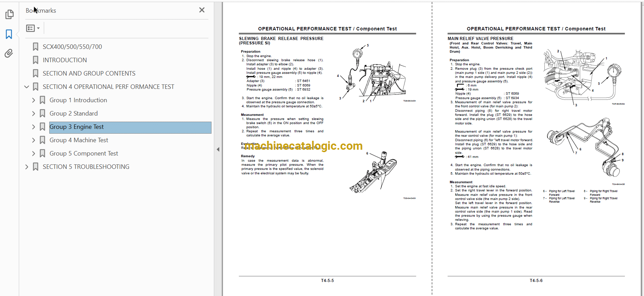
Task: Expand Group 4 Machine Test bookmark
Action: (34, 140)
